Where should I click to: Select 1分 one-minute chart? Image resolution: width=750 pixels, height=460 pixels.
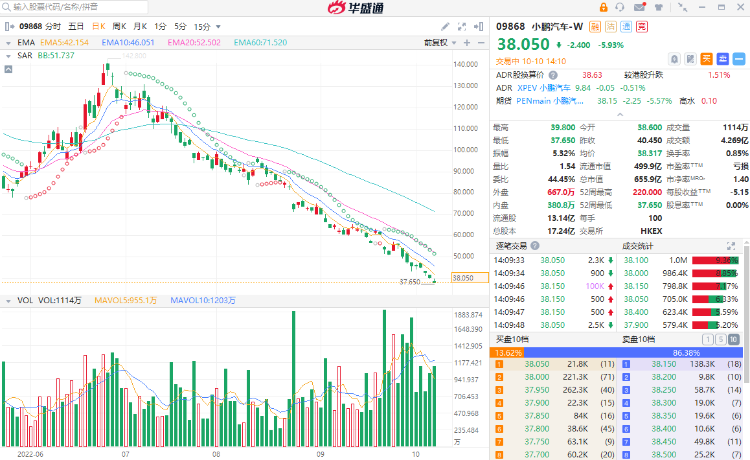(x=160, y=27)
